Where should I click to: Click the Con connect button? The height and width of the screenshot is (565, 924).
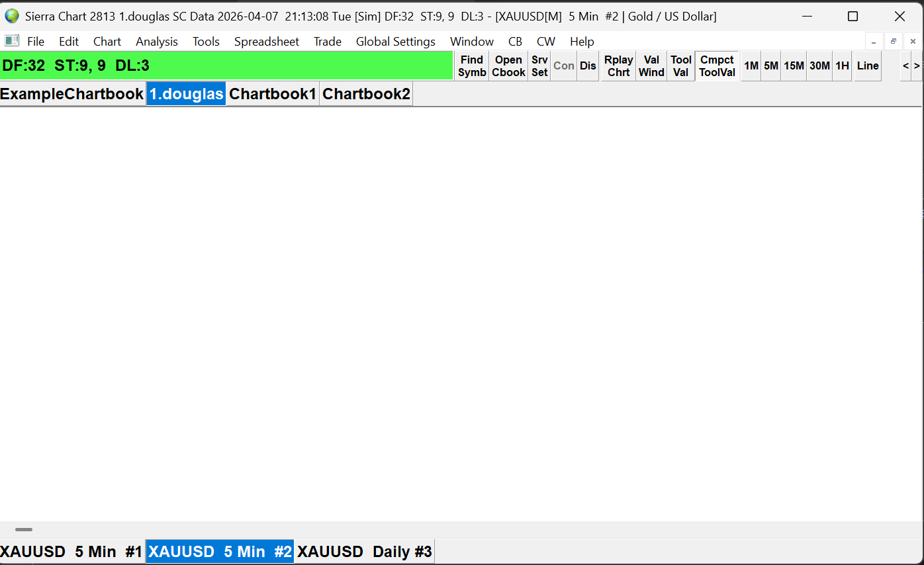564,66
